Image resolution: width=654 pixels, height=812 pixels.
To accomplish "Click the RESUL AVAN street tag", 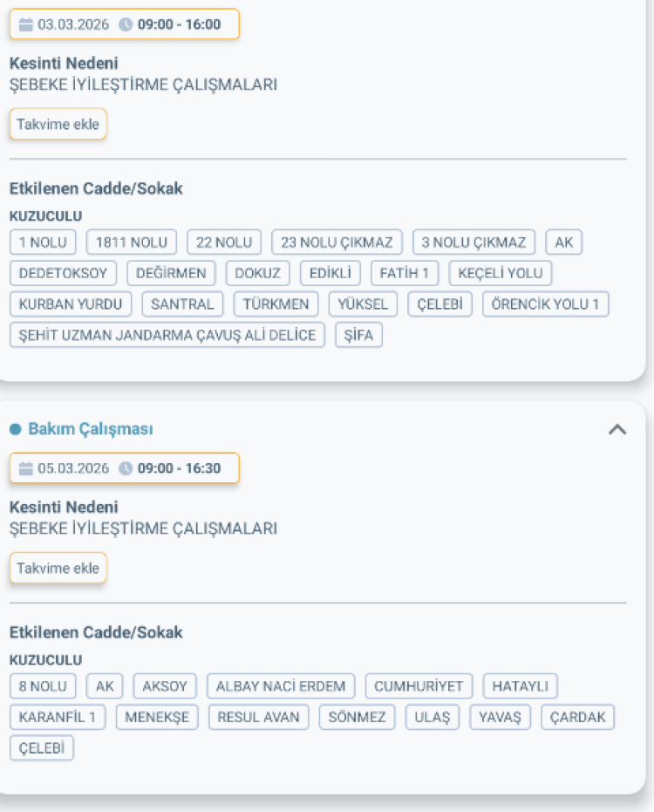I will [258, 717].
